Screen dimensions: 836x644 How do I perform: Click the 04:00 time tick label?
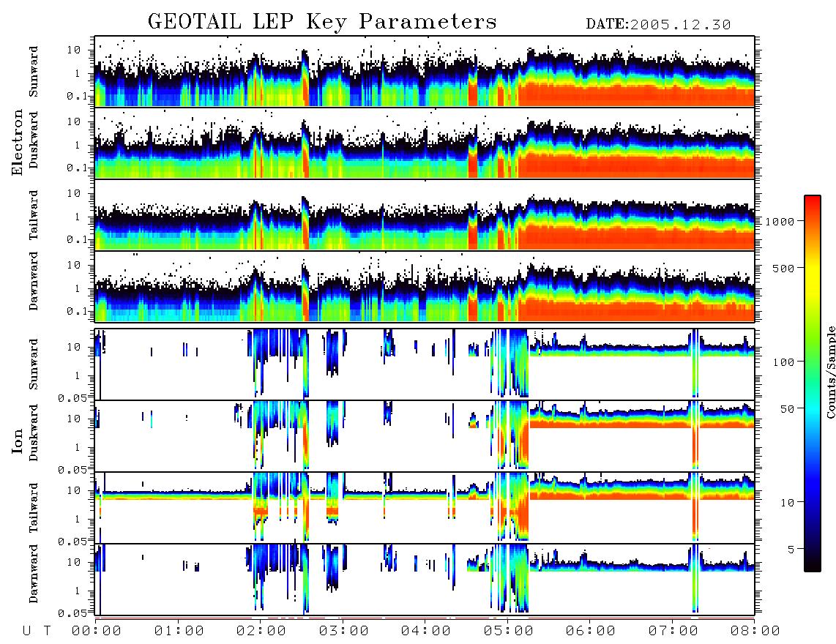click(x=426, y=632)
